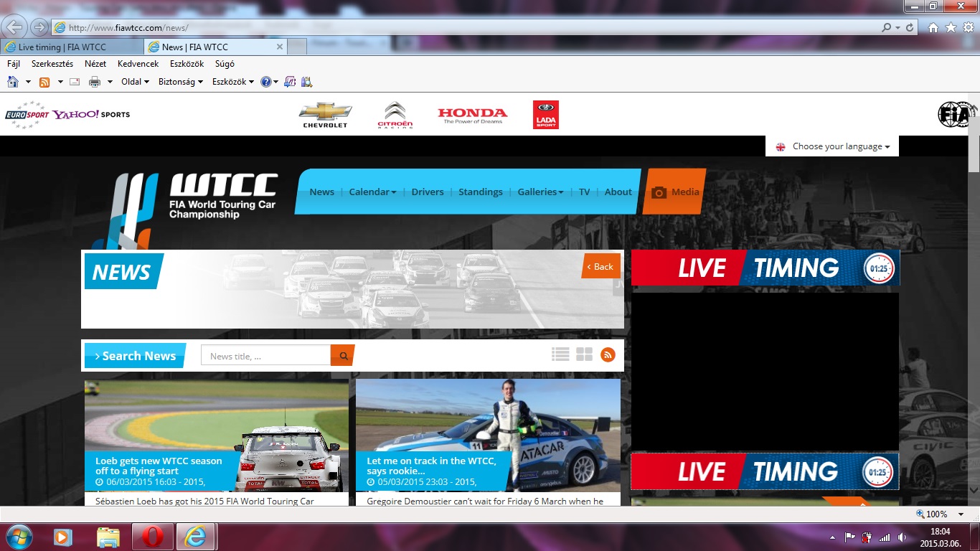The image size is (980, 551).
Task: Click the browser refresh icon
Action: click(x=910, y=28)
